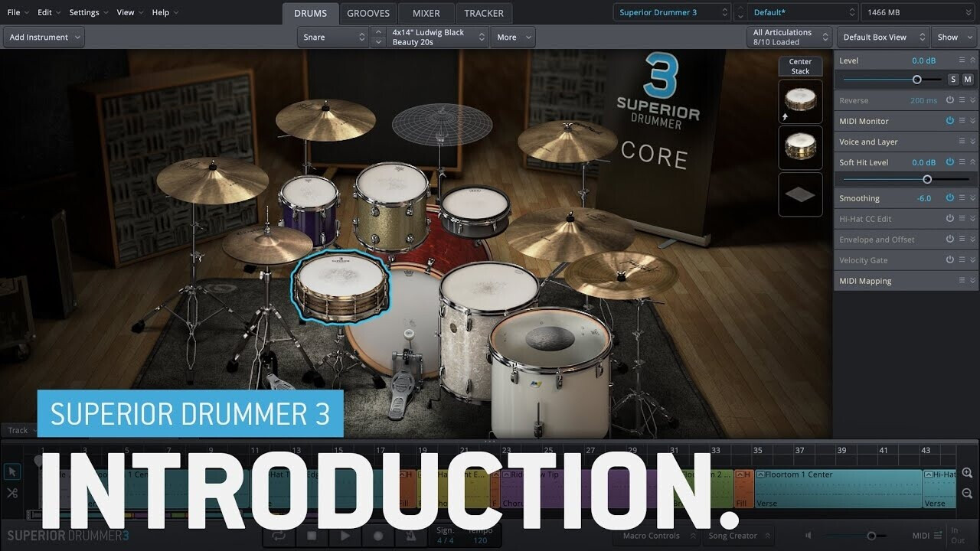This screenshot has height=551, width=980.
Task: Expand the Voice and Layer section
Action: pyautogui.click(x=973, y=142)
